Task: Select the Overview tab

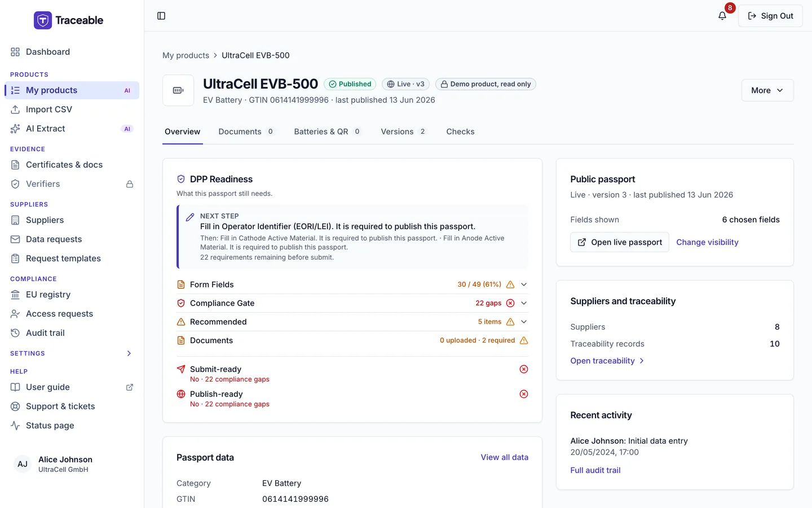Action: (183, 132)
